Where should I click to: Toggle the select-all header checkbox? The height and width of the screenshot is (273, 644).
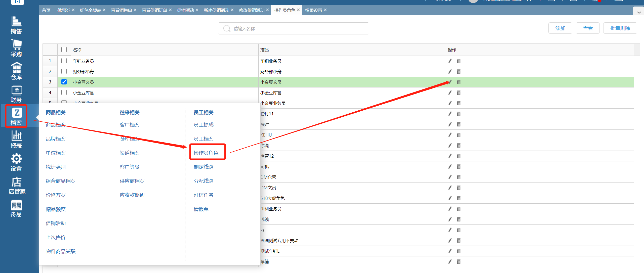pyautogui.click(x=64, y=50)
